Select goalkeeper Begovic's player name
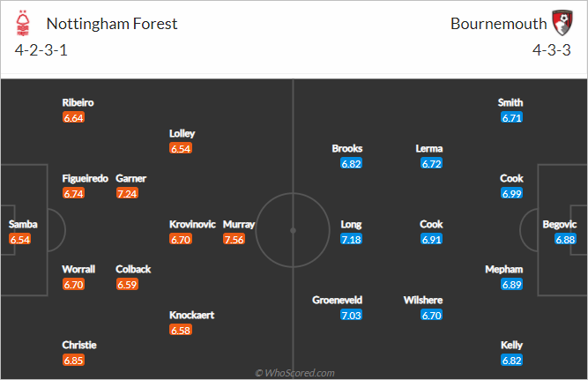588x380 pixels. pyautogui.click(x=560, y=224)
